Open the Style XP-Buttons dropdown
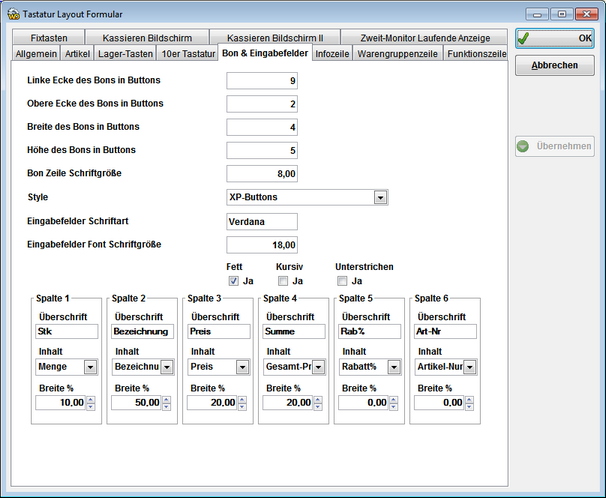This screenshot has width=606, height=498. [x=380, y=197]
